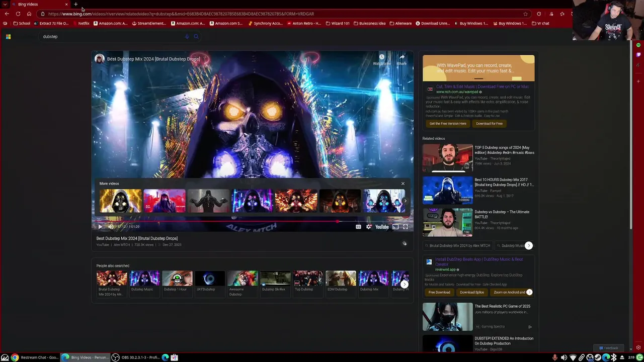
Task: Open the Alienware bookmarks folder
Action: point(400,23)
